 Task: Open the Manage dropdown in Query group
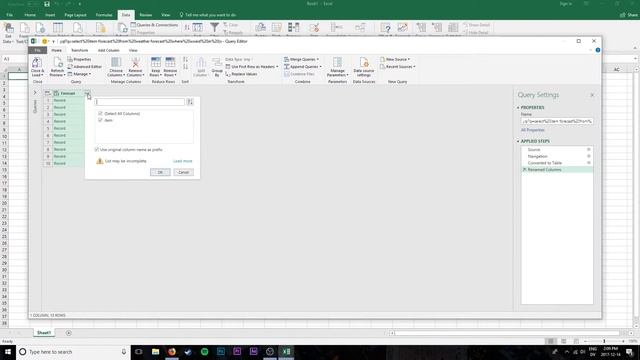tap(79, 74)
